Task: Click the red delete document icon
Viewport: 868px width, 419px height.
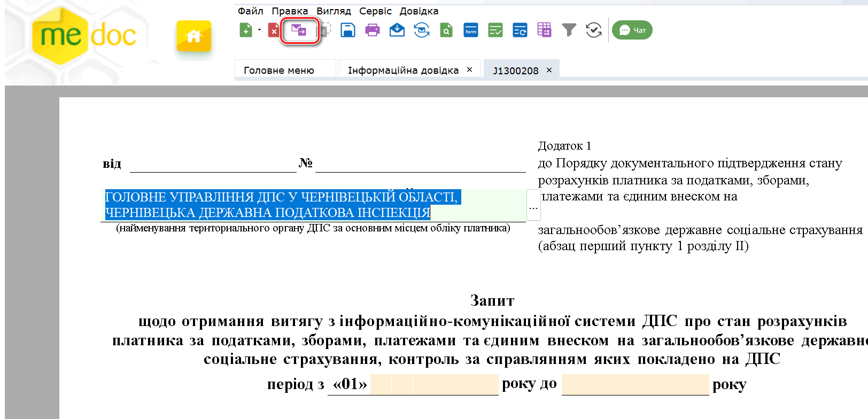Action: coord(273,30)
